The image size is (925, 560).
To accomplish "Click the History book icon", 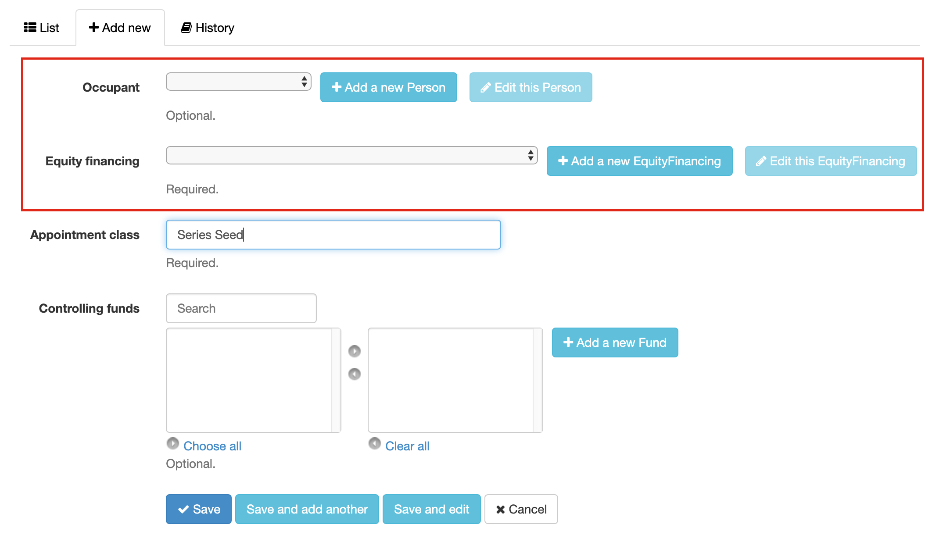I will (x=186, y=28).
